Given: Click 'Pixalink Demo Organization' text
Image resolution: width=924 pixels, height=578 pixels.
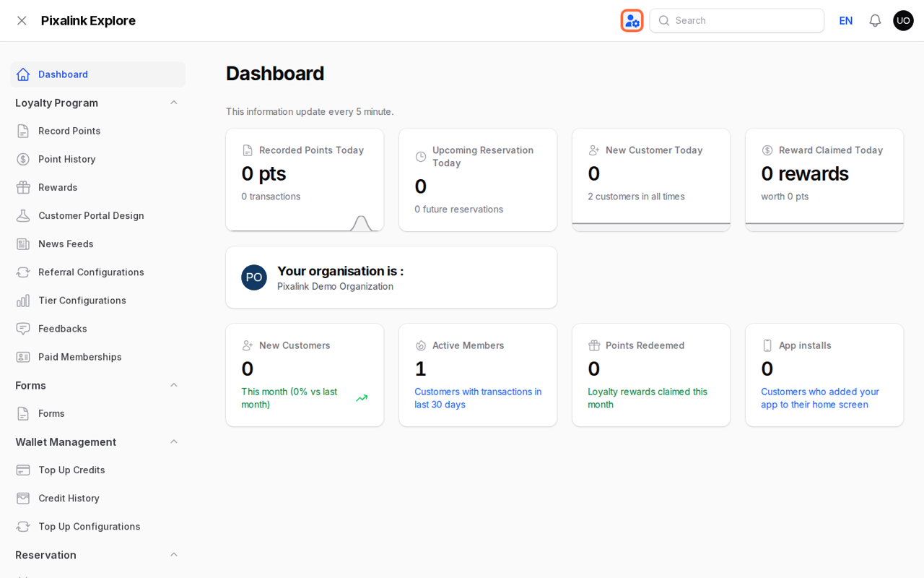Looking at the screenshot, I should (x=335, y=286).
